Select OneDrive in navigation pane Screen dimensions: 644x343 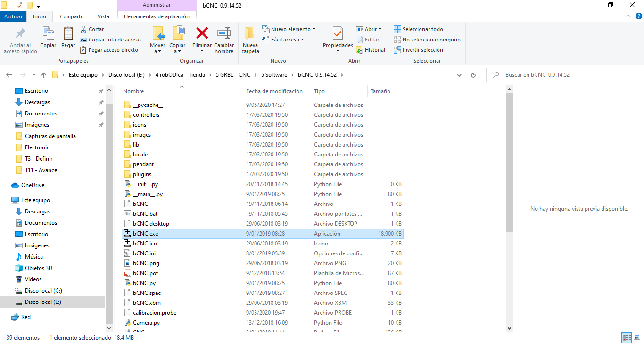click(33, 185)
